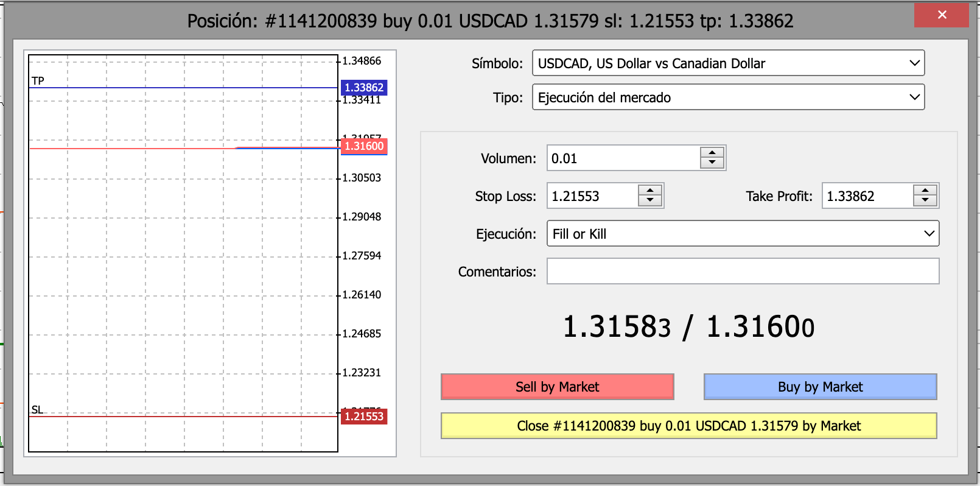Click the 1.27594 axis value on chart
This screenshot has height=486, width=980.
[362, 256]
